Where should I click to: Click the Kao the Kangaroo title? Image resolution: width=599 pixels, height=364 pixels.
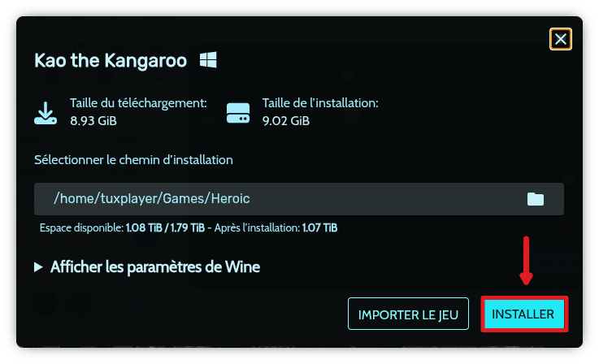[x=111, y=60]
